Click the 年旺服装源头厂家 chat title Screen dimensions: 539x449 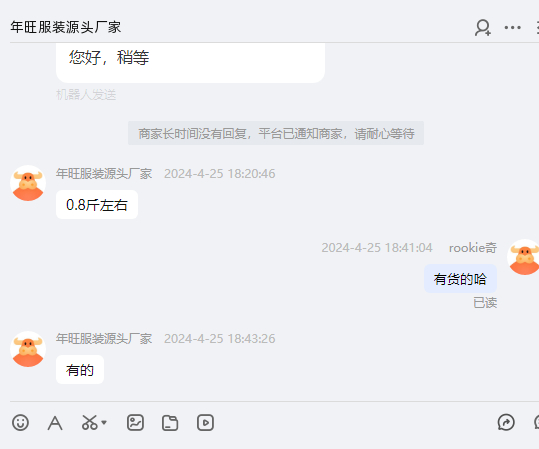(x=66, y=27)
